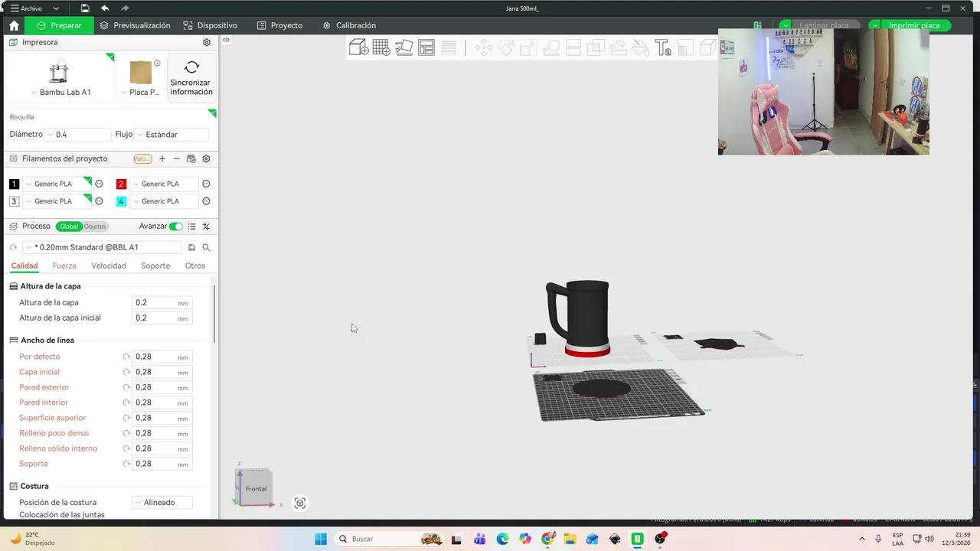Click the Altura de la capa field
Viewport: 980px width, 551px height.
click(x=162, y=302)
